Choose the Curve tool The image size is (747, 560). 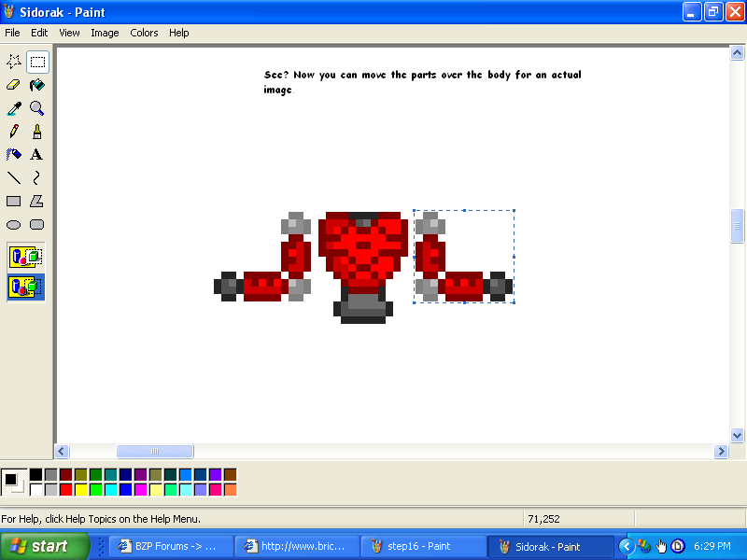(36, 177)
